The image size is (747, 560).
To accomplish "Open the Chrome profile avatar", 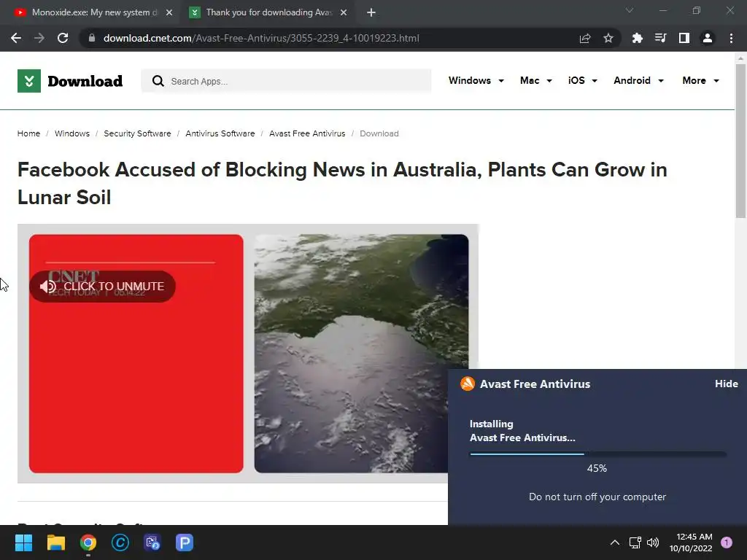I will click(x=708, y=38).
